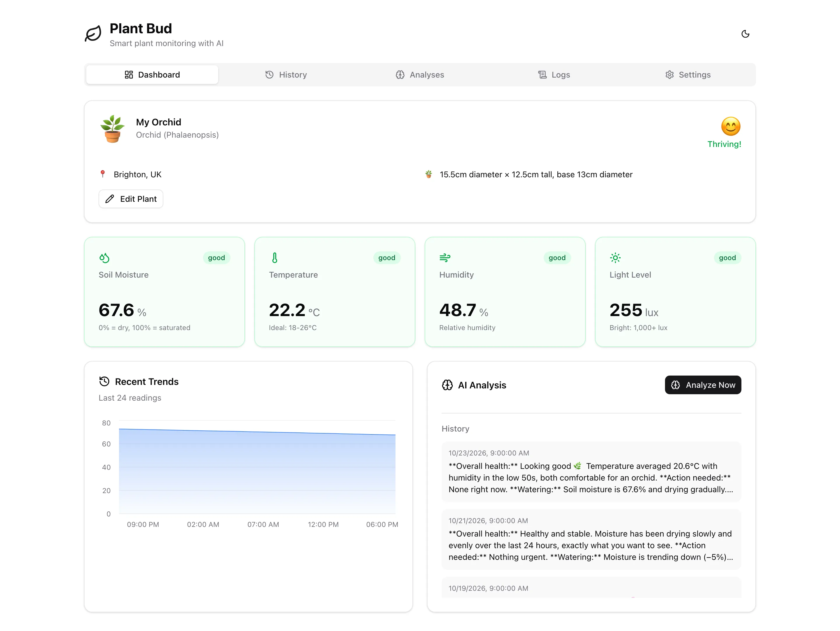Image resolution: width=840 pixels, height=631 pixels.
Task: Click the My Orchid plant name
Action: (x=158, y=122)
